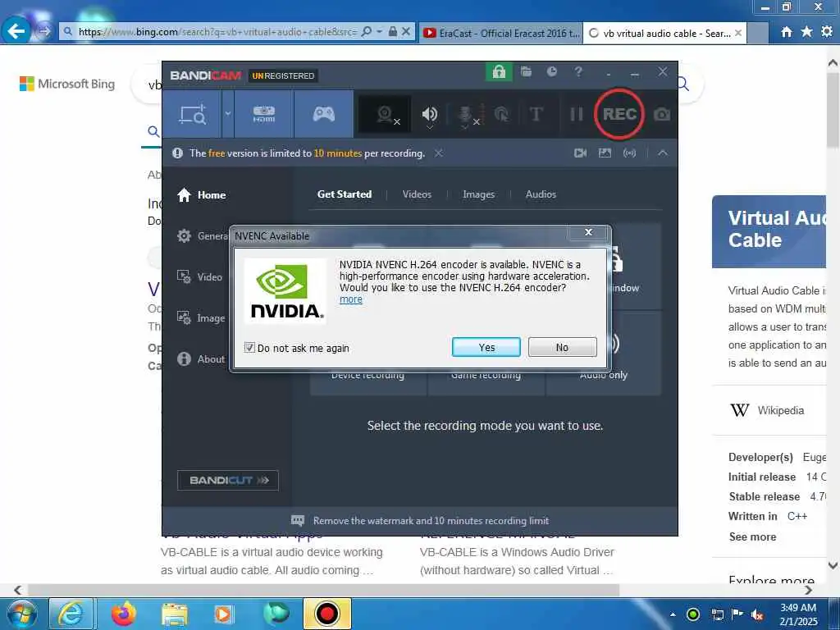Open the Home section in sidebar
Image resolution: width=840 pixels, height=630 pixels.
[202, 195]
